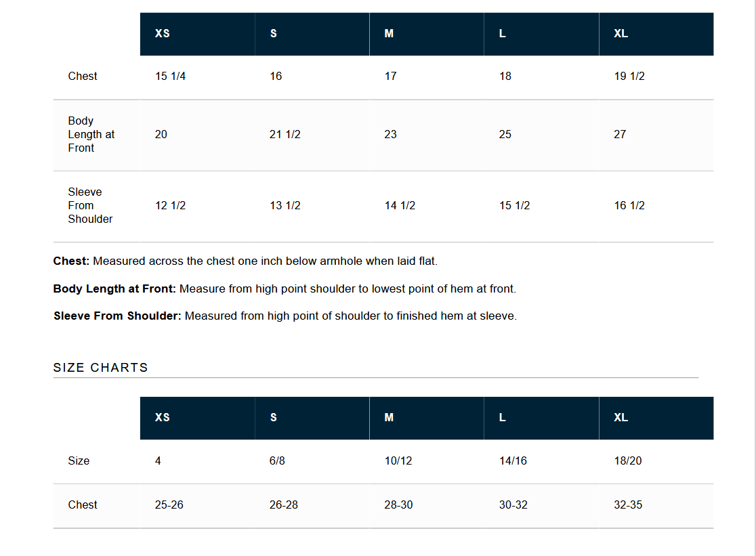
Task: Select the Size row label
Action: coord(79,461)
